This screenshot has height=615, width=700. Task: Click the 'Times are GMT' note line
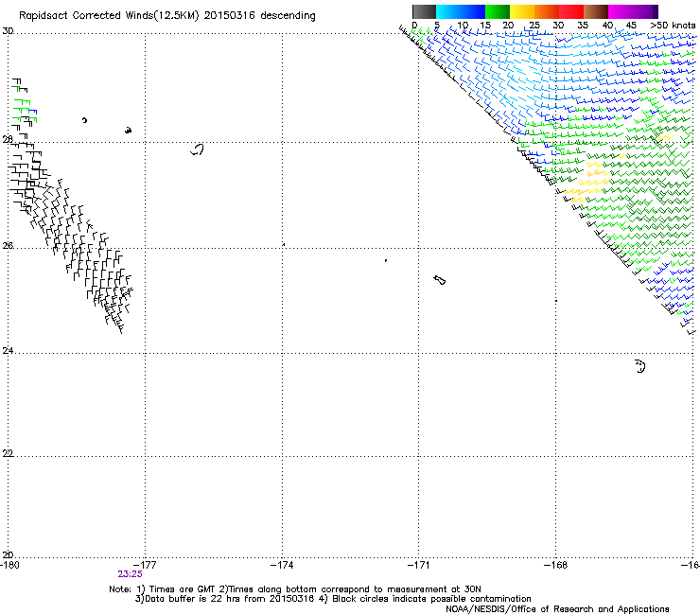pos(295,589)
